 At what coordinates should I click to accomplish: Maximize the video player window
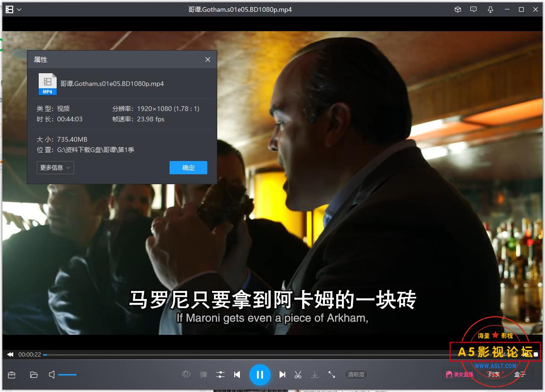pyautogui.click(x=521, y=9)
